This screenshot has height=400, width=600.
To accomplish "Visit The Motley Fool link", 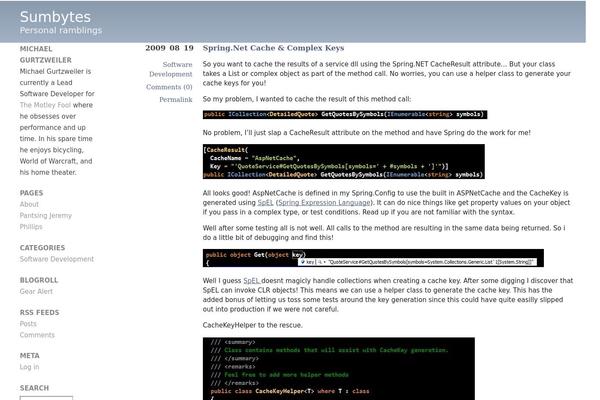I will [x=45, y=105].
